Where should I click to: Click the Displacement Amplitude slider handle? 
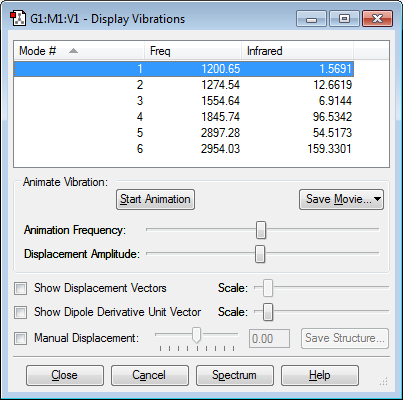[x=260, y=254]
